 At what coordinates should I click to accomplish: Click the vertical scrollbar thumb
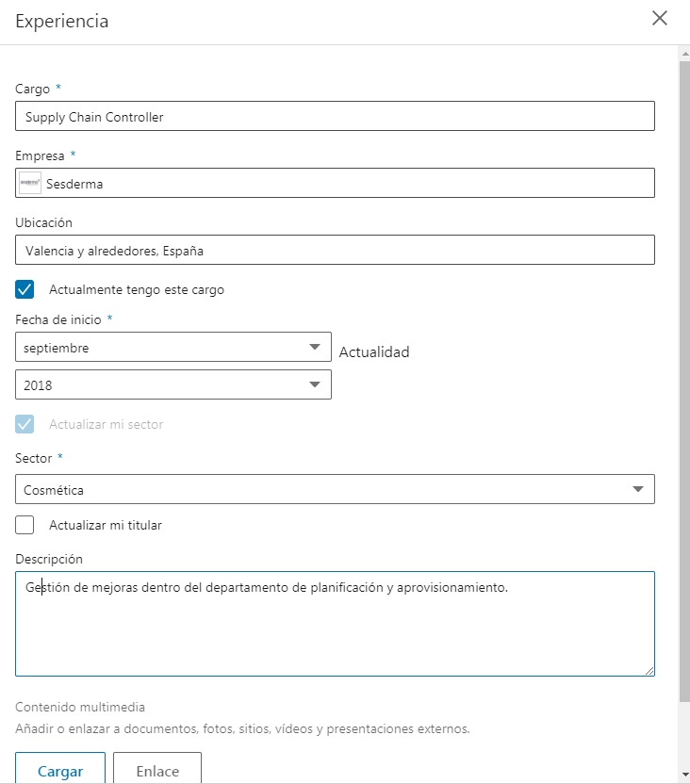(x=684, y=377)
